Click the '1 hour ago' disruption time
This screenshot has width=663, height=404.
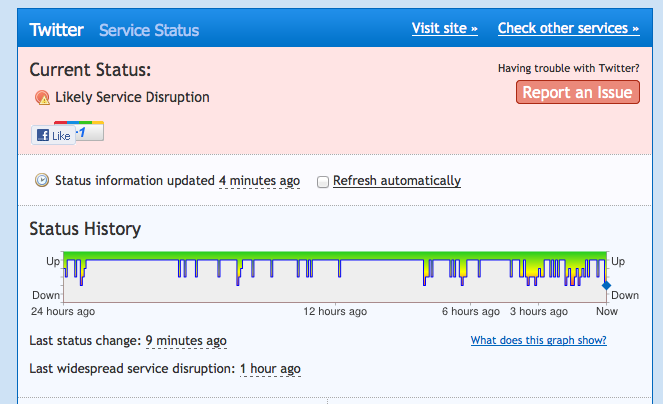coord(270,368)
